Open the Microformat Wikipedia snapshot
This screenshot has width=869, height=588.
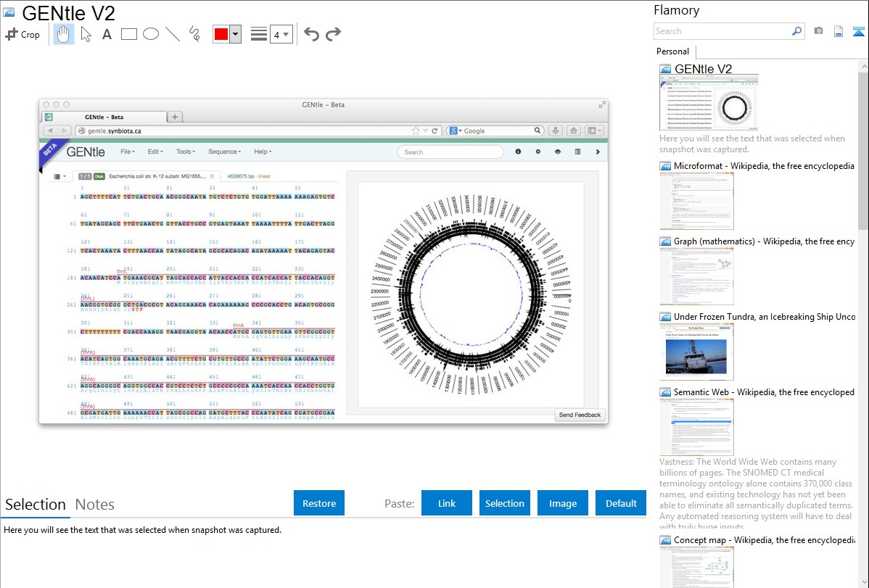(696, 201)
